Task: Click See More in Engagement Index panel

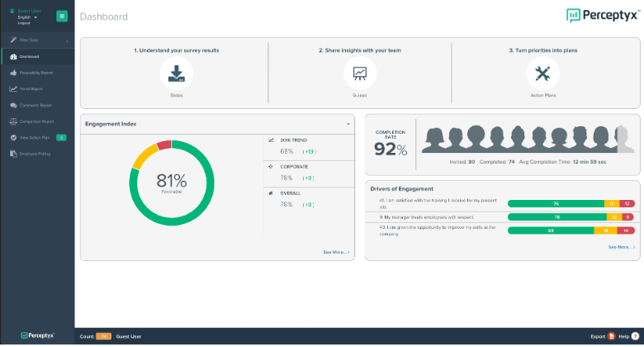Action: (336, 252)
